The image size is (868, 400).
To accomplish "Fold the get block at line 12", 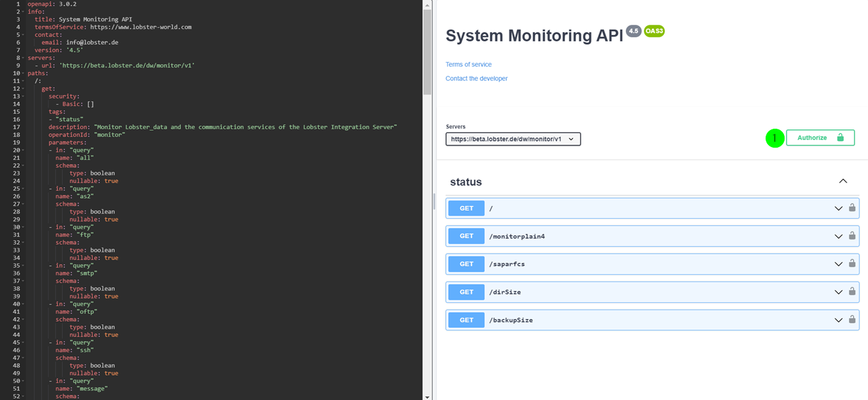I will pyautogui.click(x=23, y=89).
